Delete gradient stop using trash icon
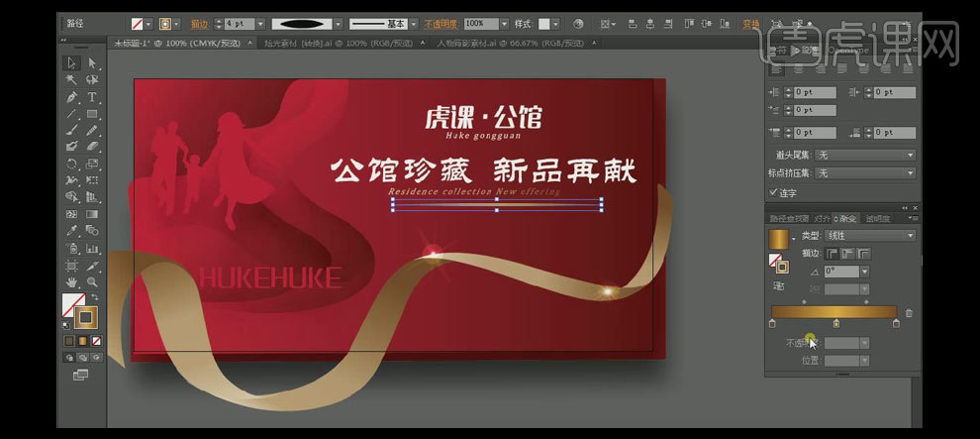 click(x=909, y=313)
